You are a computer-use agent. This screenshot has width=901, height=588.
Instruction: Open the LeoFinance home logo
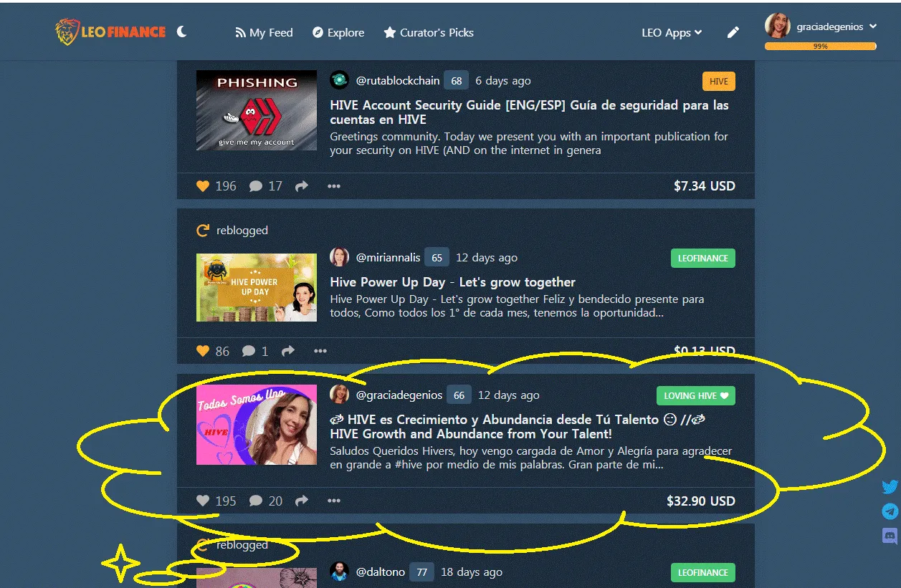coord(110,32)
